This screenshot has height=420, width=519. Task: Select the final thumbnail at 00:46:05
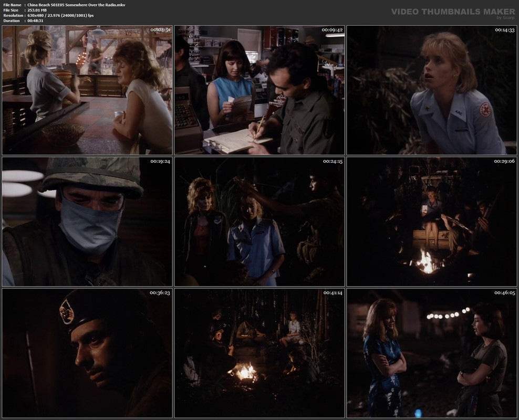click(x=432, y=353)
